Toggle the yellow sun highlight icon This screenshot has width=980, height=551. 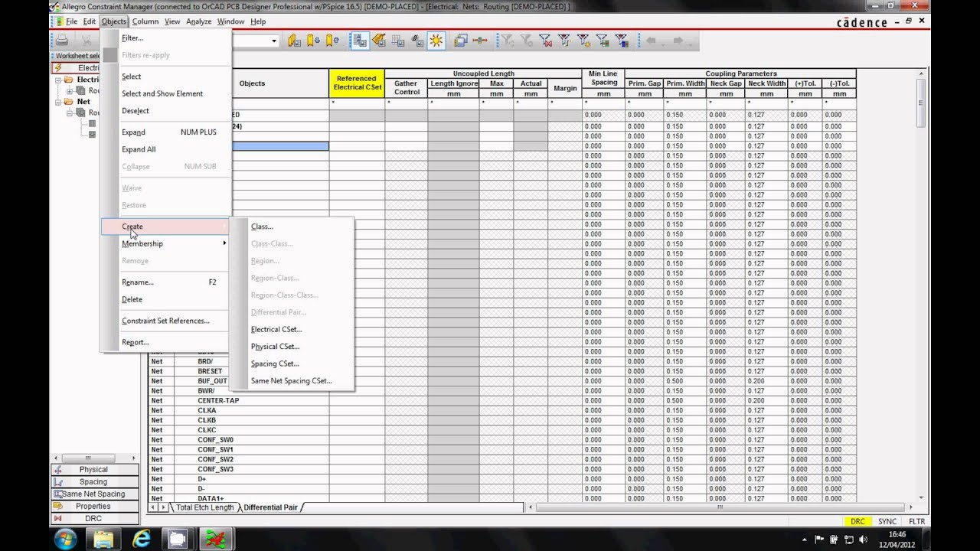tap(436, 41)
